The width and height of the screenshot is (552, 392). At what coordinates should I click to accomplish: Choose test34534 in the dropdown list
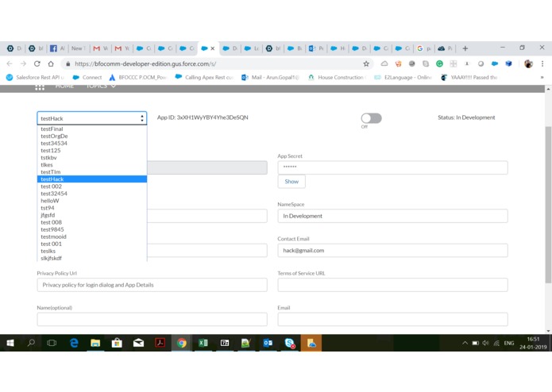(x=92, y=143)
